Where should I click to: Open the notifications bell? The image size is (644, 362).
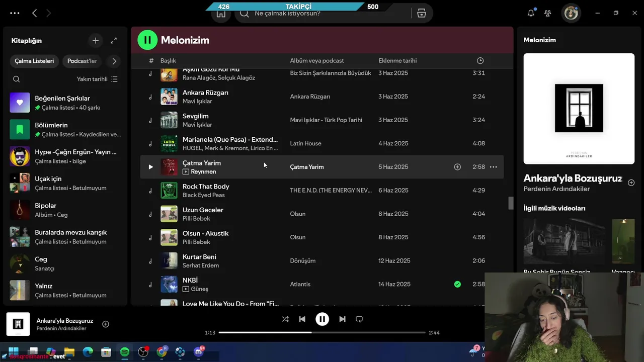point(531,13)
